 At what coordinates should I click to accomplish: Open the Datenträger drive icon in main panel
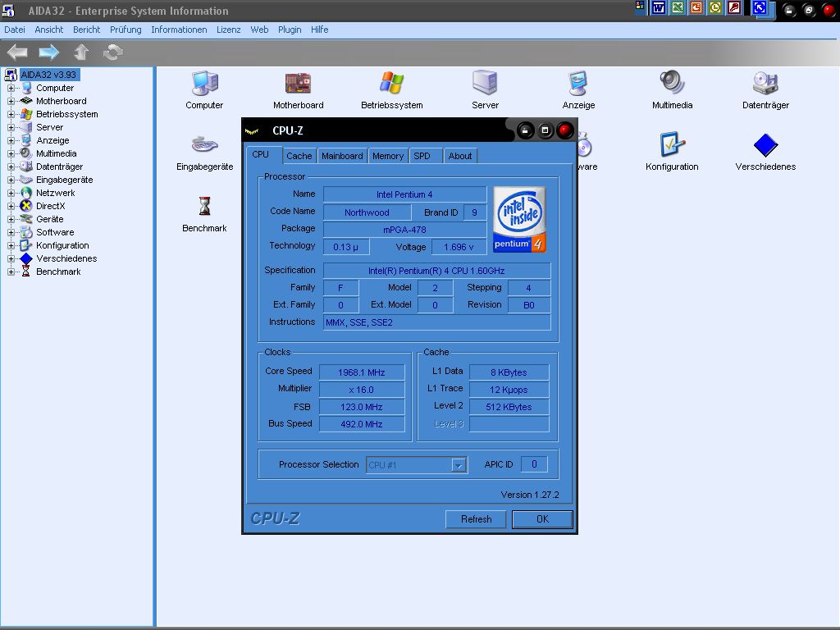coord(765,84)
